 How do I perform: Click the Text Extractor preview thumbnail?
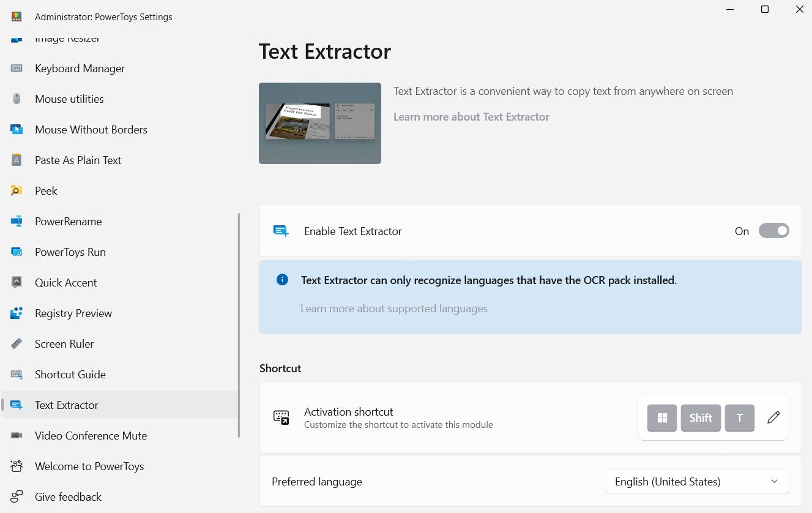pos(319,122)
